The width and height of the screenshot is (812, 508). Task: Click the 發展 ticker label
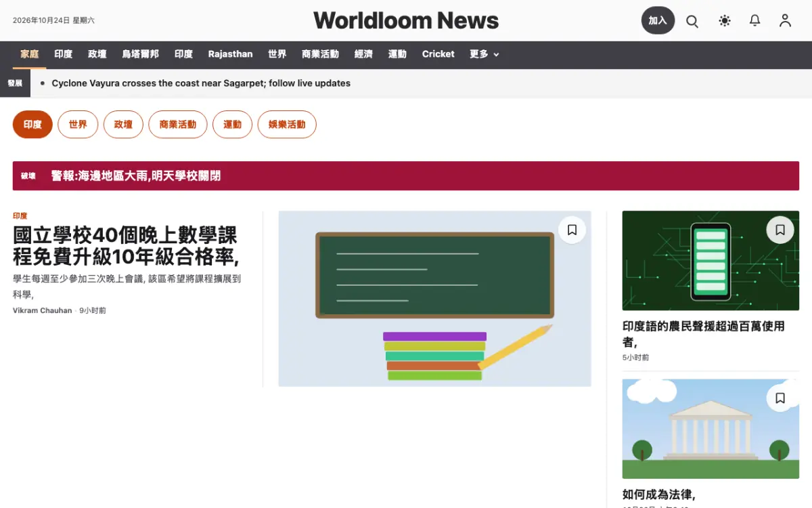tap(15, 83)
